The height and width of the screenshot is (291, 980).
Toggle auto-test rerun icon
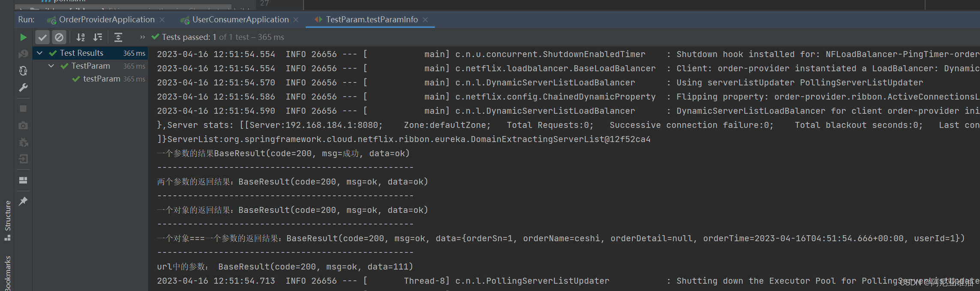click(x=23, y=70)
